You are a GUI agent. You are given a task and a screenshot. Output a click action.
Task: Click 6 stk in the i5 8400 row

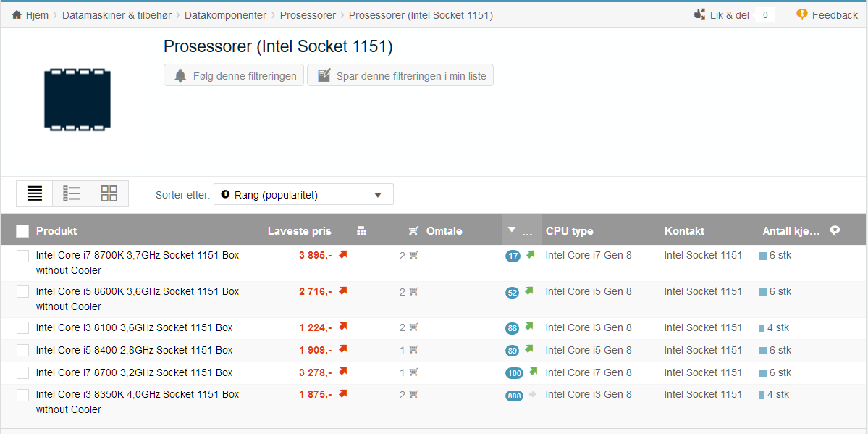coord(780,350)
